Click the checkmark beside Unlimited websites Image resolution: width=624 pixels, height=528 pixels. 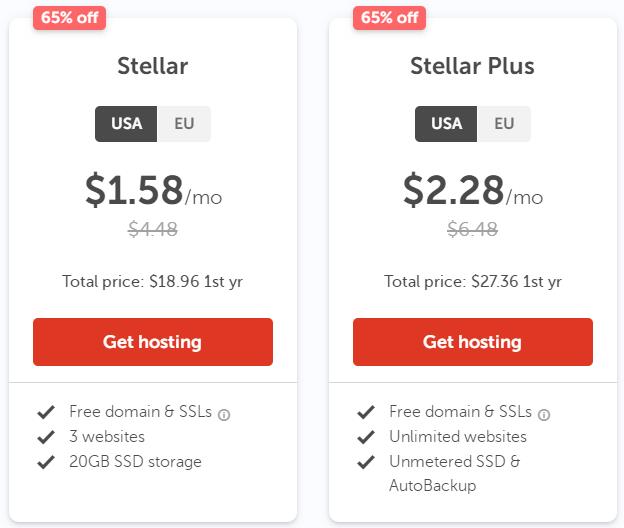(365, 437)
